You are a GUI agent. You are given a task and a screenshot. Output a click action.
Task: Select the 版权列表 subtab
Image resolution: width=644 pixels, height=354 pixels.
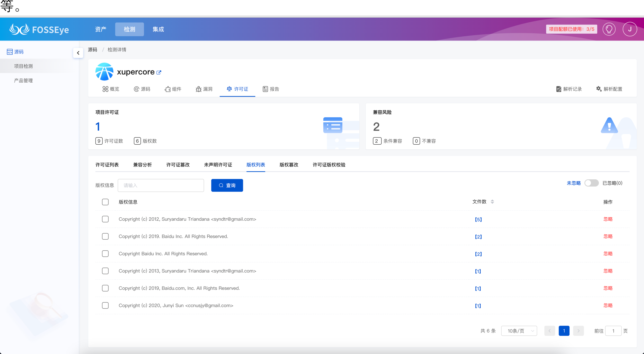click(256, 165)
